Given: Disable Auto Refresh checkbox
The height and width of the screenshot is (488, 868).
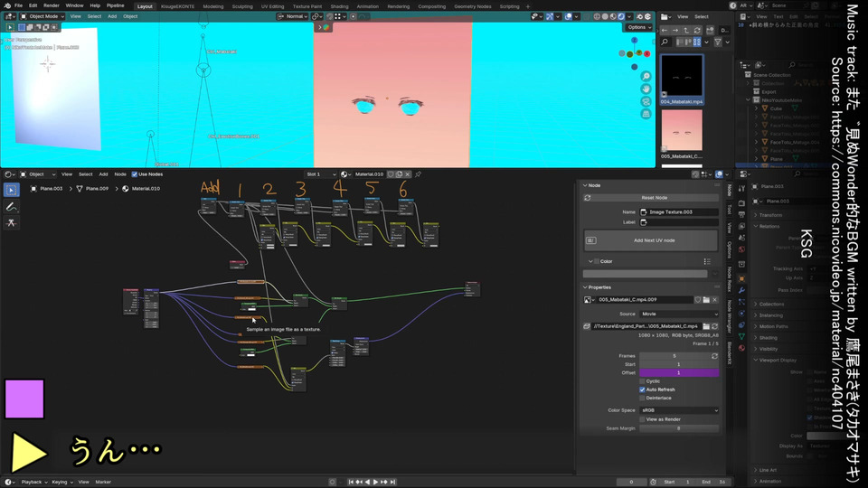Looking at the screenshot, I should pos(642,389).
